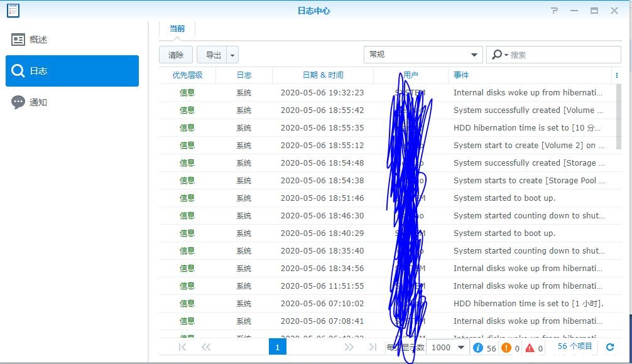Sort by the 日期 & 时间 column header
This screenshot has height=364, width=632.
[x=322, y=75]
